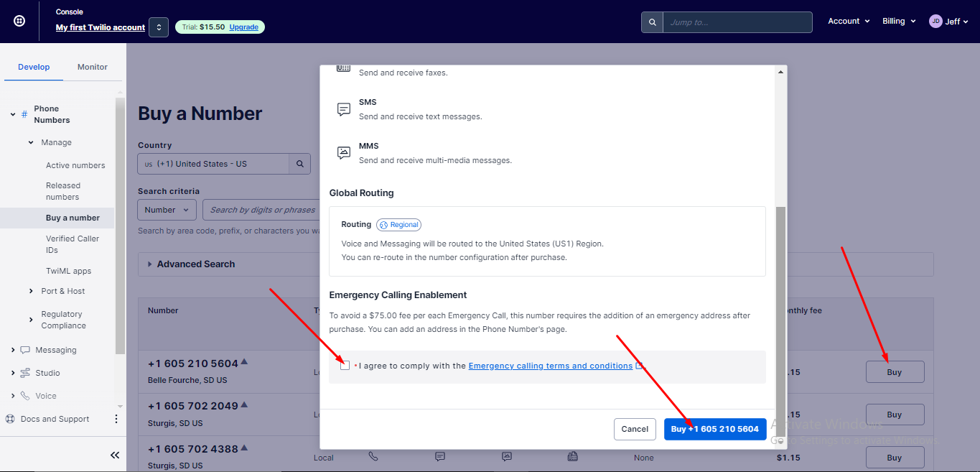Open the Emergency calling terms and conditions link
Viewport: 980px width, 472px height.
[551, 366]
